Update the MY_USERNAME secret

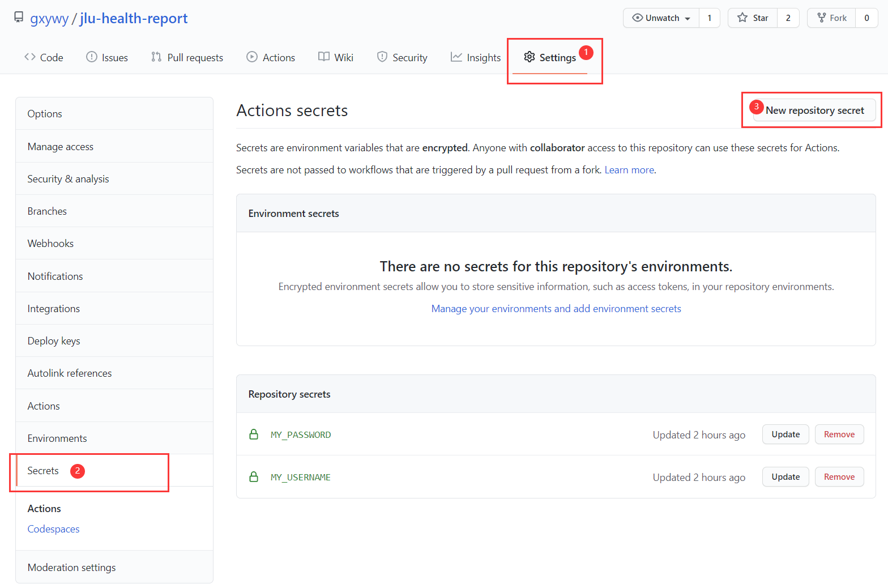(x=785, y=477)
